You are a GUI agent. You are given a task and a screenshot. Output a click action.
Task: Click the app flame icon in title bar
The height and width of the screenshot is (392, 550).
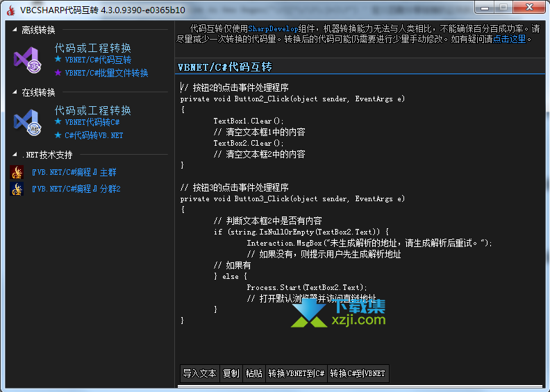click(11, 10)
